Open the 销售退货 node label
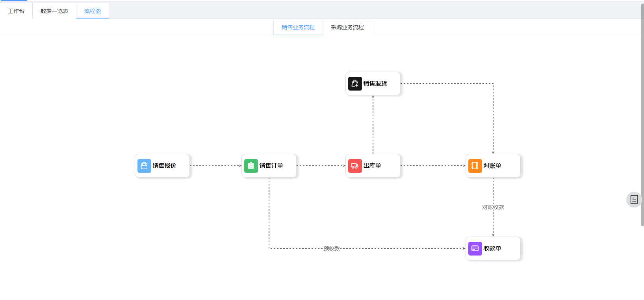Image resolution: width=644 pixels, height=300 pixels. pos(375,83)
